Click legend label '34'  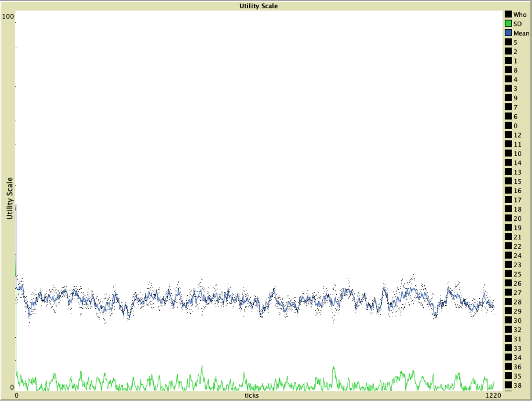[518, 357]
